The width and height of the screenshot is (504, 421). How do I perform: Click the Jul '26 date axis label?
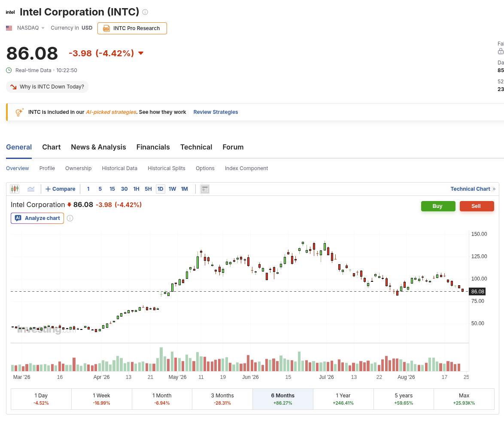point(326,377)
